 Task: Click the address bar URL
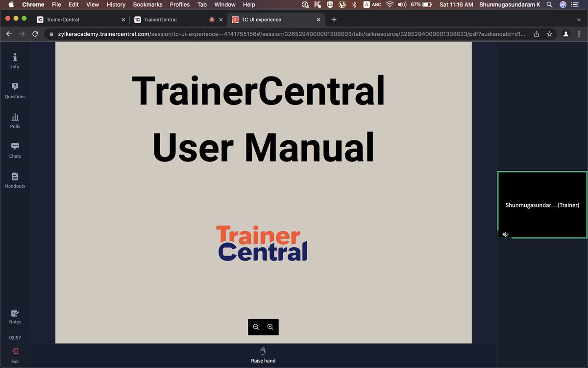(x=291, y=34)
